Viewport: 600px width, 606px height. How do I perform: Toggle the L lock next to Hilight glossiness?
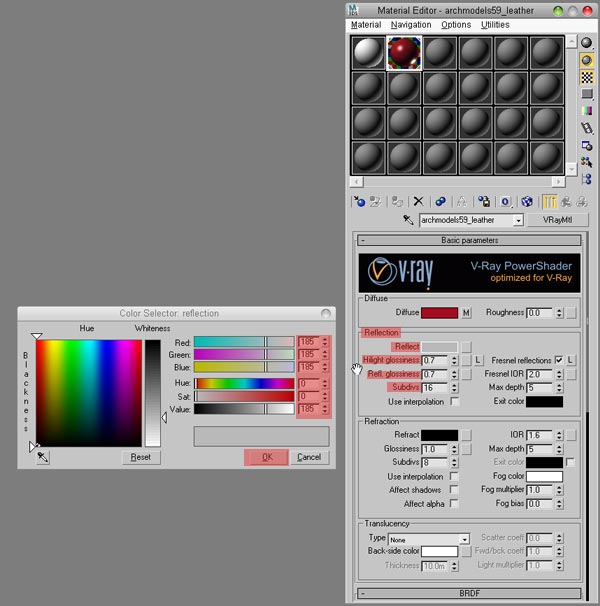click(x=478, y=360)
